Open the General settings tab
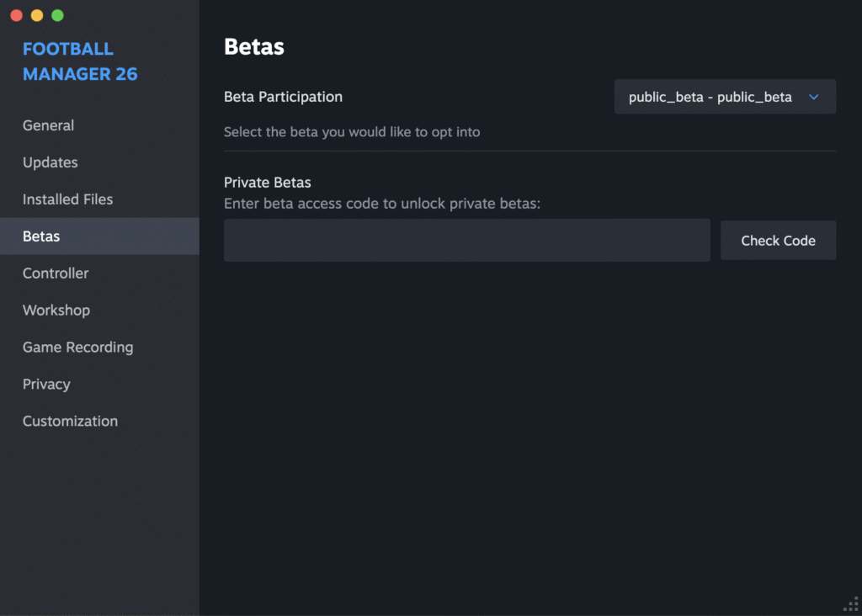This screenshot has width=862, height=616. tap(48, 125)
